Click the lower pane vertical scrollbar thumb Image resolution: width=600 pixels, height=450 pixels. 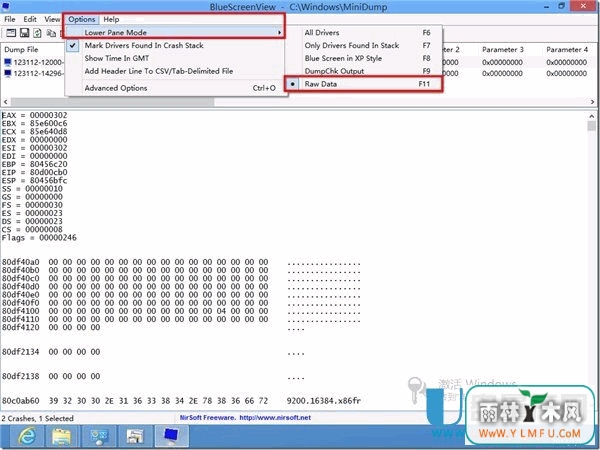(x=592, y=126)
